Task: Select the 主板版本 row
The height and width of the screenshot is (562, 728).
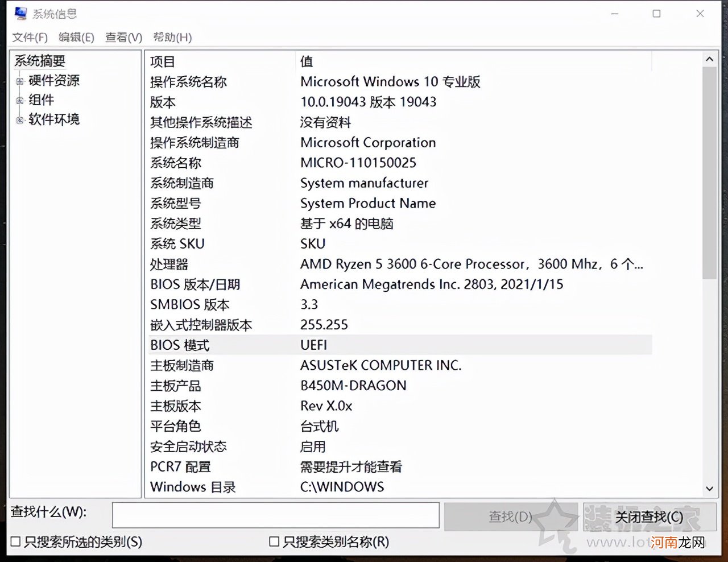Action: (400, 406)
